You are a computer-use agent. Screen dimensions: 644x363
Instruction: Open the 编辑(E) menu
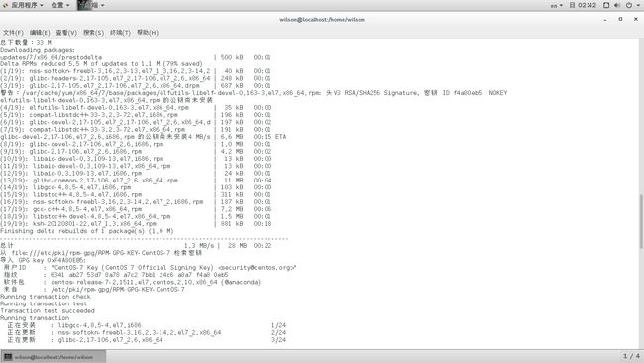tap(40, 32)
